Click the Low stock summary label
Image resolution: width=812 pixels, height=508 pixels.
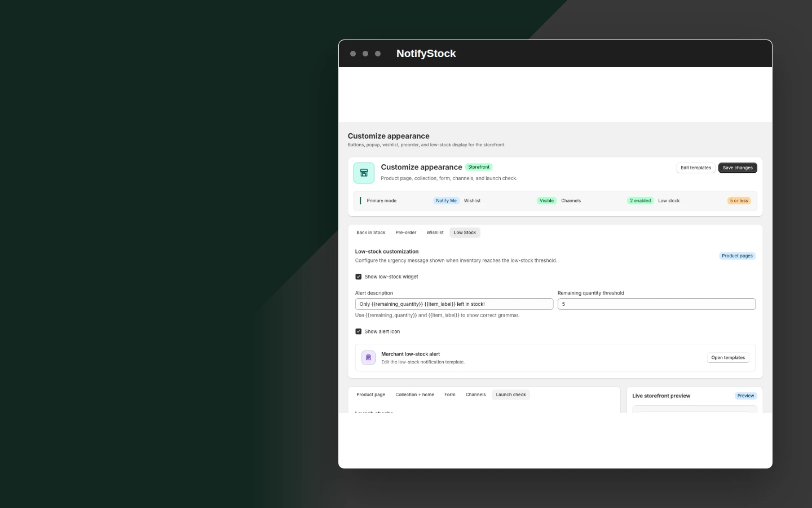[669, 200]
